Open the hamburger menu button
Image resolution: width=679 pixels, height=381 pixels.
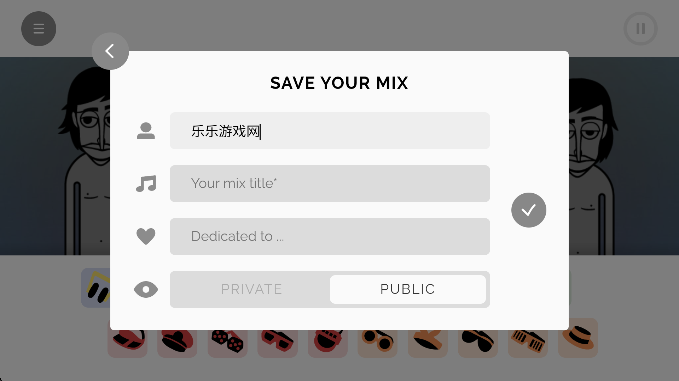[39, 29]
